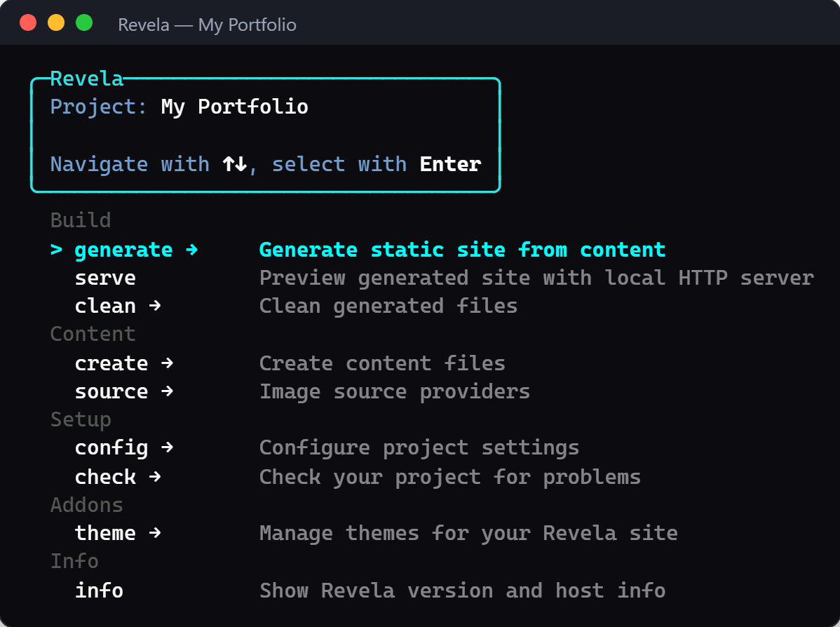Select the config menu entry
This screenshot has height=627, width=840.
click(111, 448)
